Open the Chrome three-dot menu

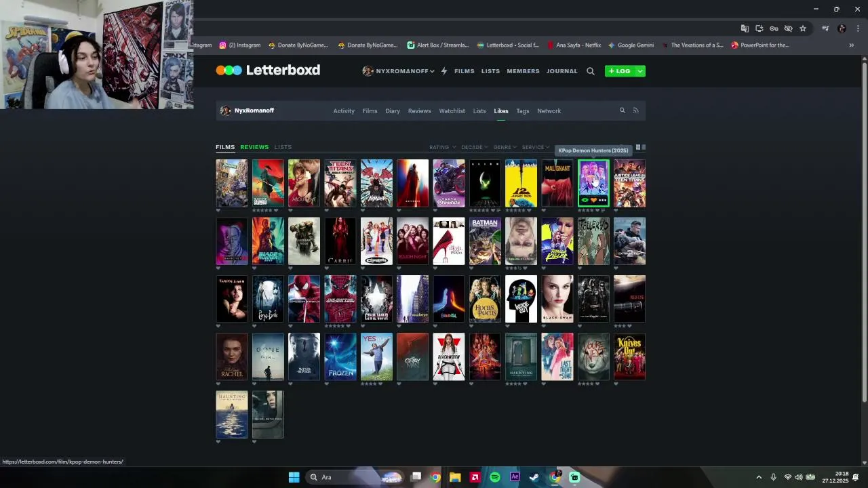tap(858, 28)
